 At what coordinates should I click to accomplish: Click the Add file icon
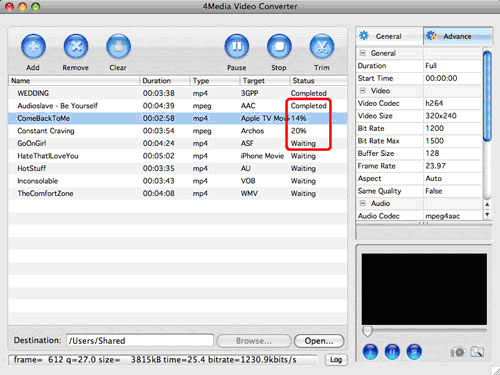tap(33, 46)
